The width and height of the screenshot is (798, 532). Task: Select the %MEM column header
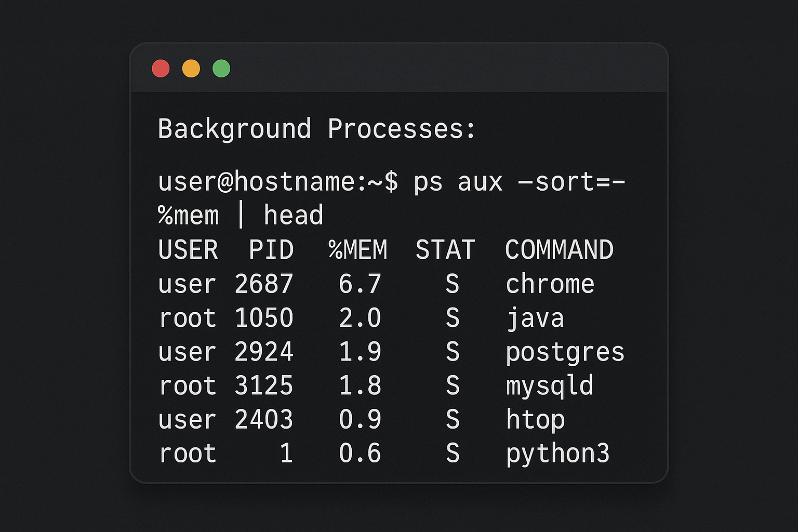click(358, 250)
